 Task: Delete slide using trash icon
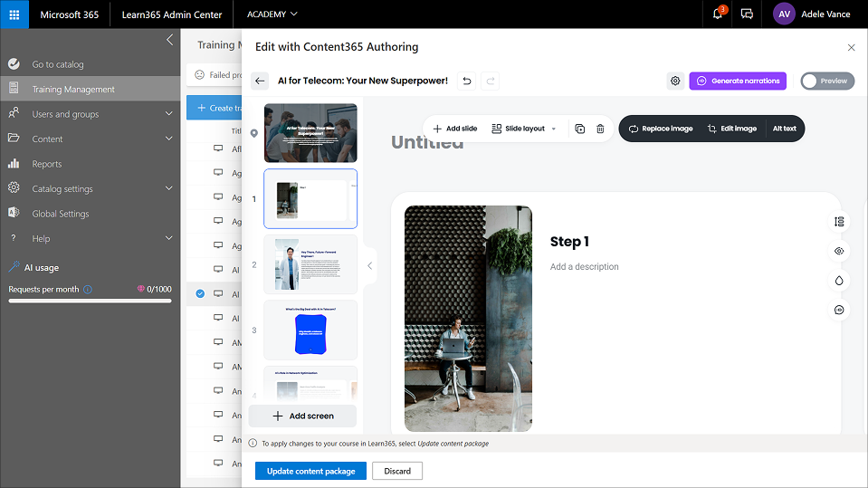pyautogui.click(x=600, y=129)
